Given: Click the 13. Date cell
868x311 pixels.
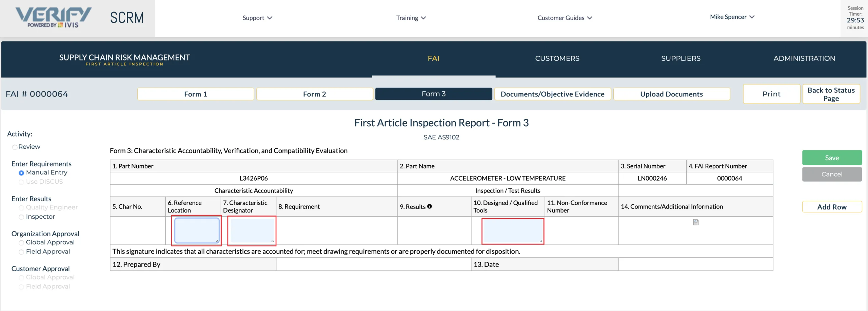Looking at the screenshot, I should [545, 264].
